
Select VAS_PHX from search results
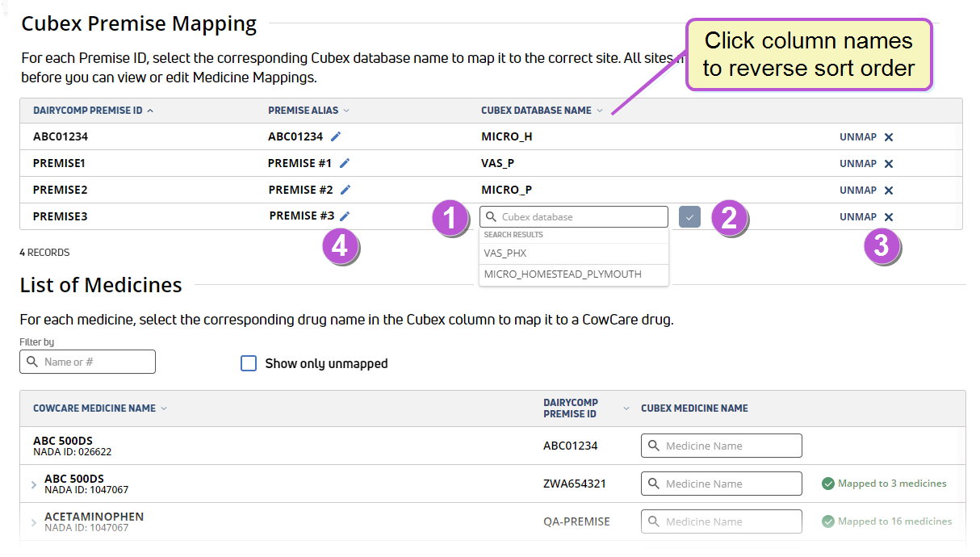point(574,253)
